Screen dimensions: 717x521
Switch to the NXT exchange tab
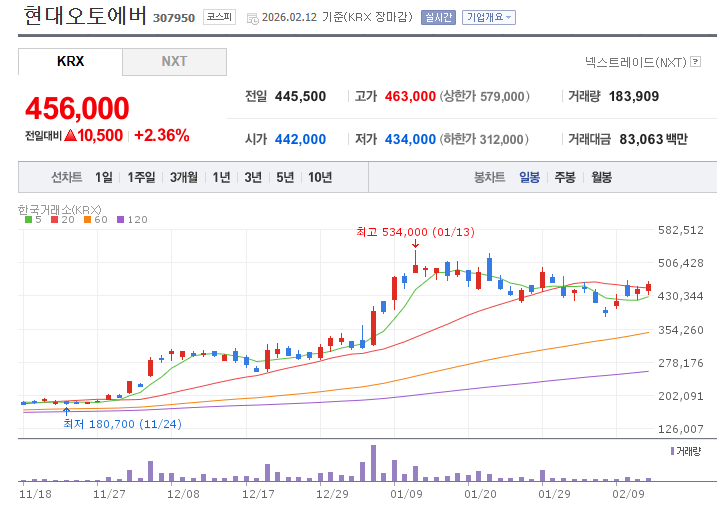174,62
